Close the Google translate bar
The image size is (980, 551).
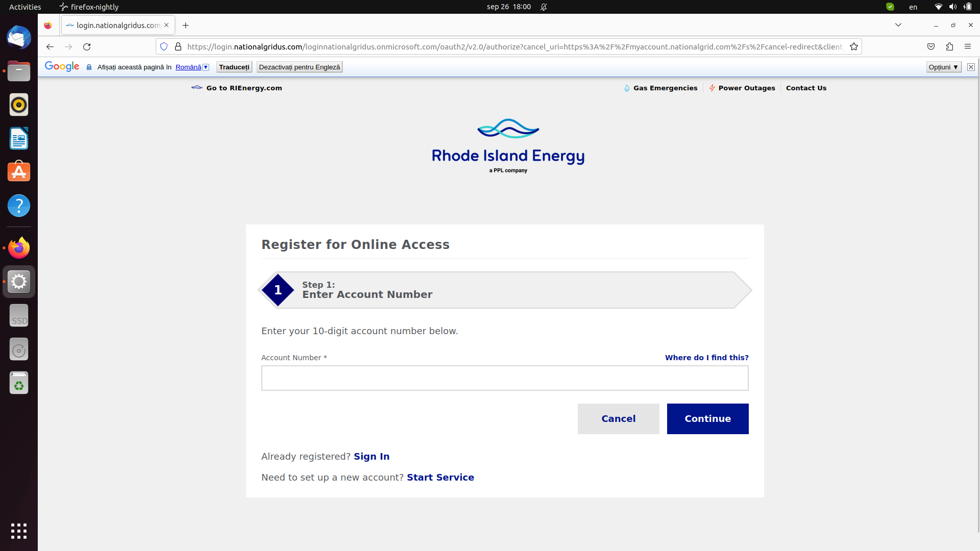point(971,67)
